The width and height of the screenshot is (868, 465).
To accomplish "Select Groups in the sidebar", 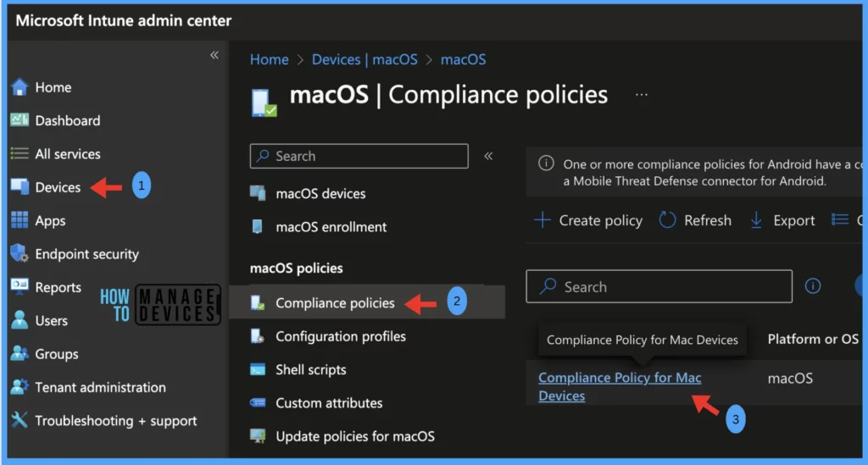I will click(57, 354).
